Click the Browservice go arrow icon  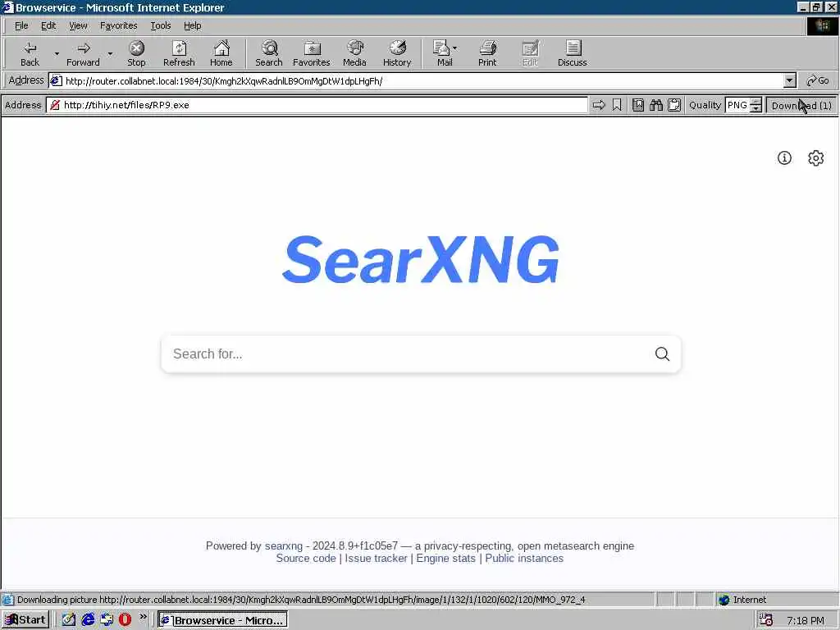pyautogui.click(x=598, y=105)
